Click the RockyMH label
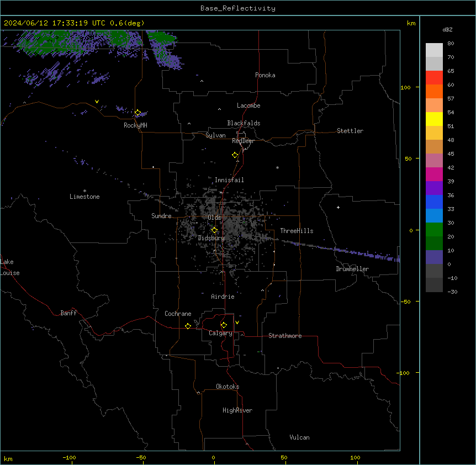This screenshot has width=476, height=465. (x=135, y=125)
